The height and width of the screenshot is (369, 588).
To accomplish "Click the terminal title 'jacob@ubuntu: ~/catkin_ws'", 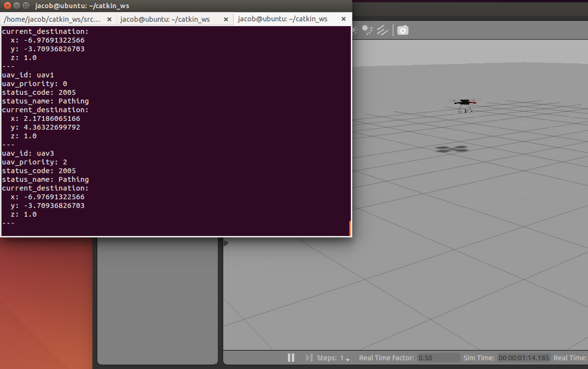I will pyautogui.click(x=82, y=6).
